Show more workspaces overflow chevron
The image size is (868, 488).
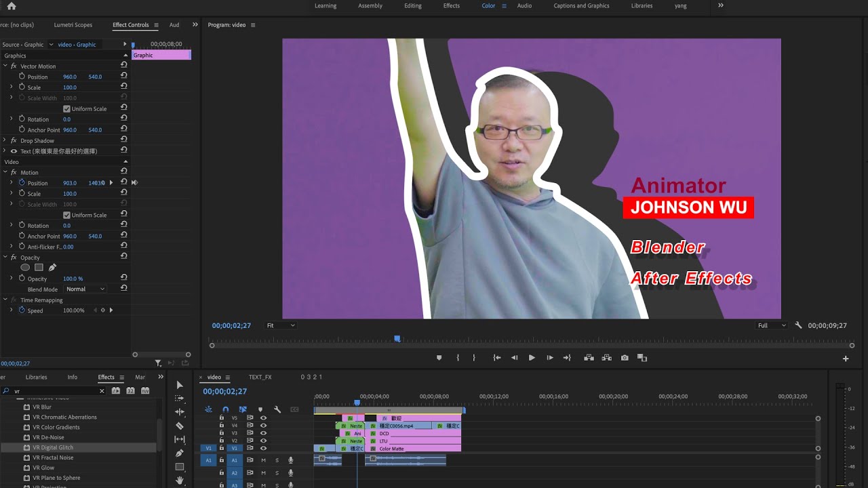click(721, 5)
